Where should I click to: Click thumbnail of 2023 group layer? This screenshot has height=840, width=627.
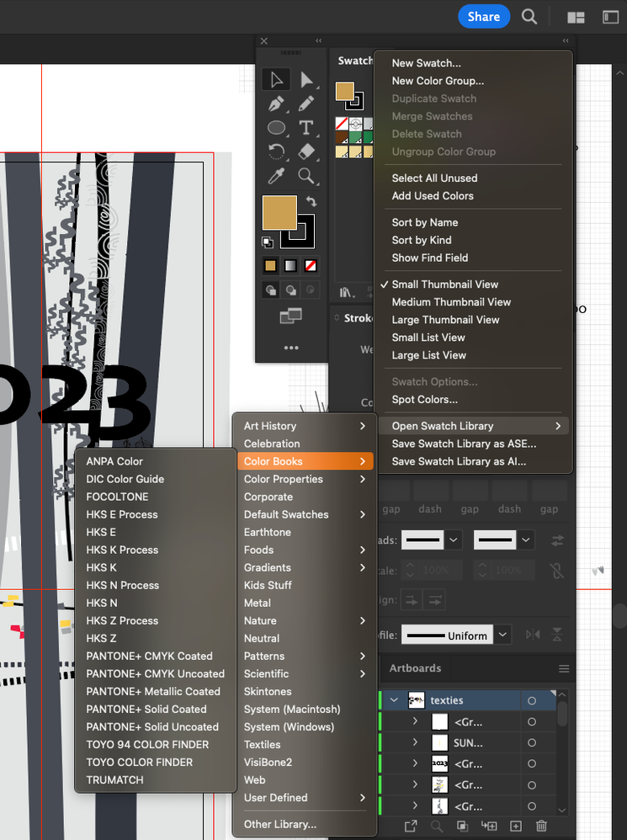point(439,763)
